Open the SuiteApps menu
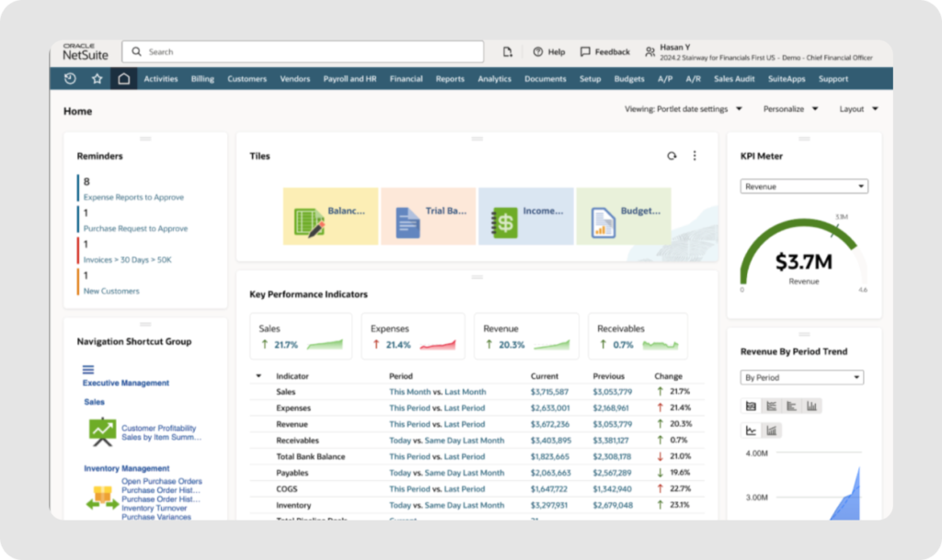The width and height of the screenshot is (942, 560). tap(787, 79)
